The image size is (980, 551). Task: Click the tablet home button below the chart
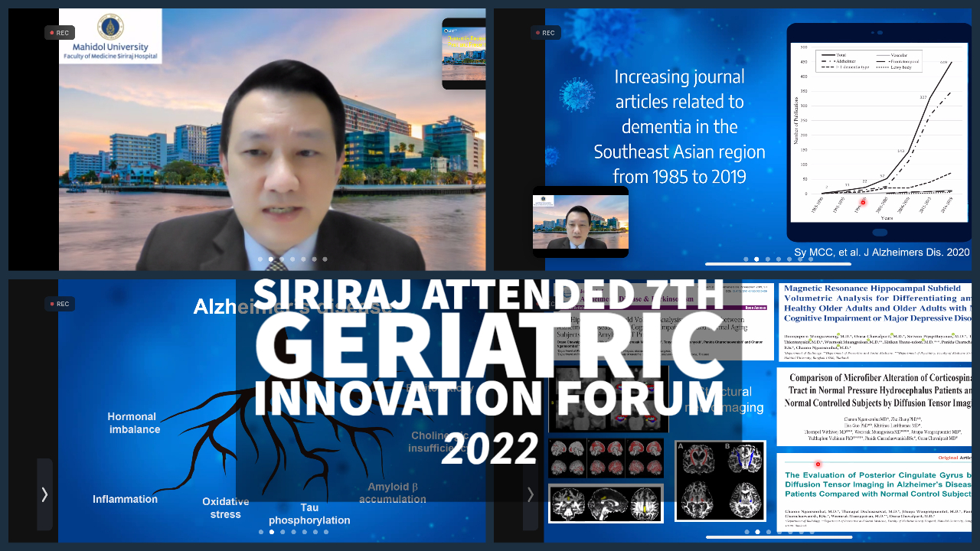(x=879, y=231)
